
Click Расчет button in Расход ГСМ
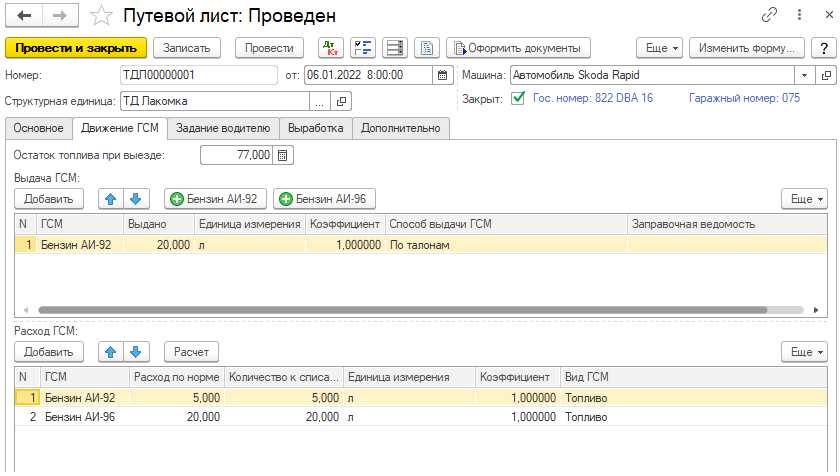191,352
